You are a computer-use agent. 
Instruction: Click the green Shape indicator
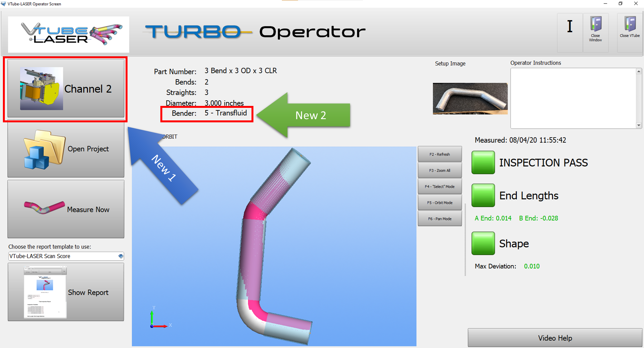pyautogui.click(x=483, y=243)
